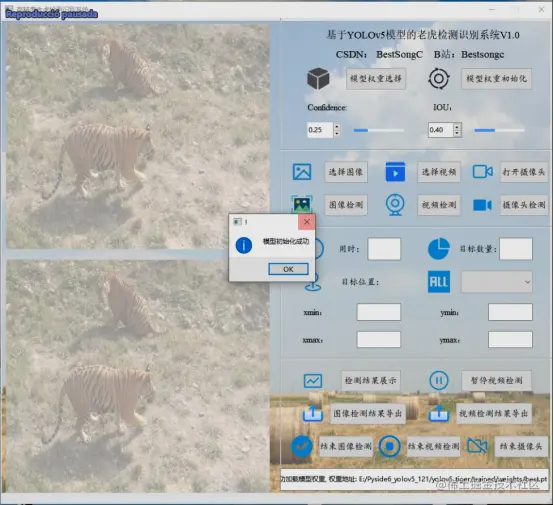Click the image detection landscape icon
This screenshot has height=505, width=554.
tap(302, 204)
